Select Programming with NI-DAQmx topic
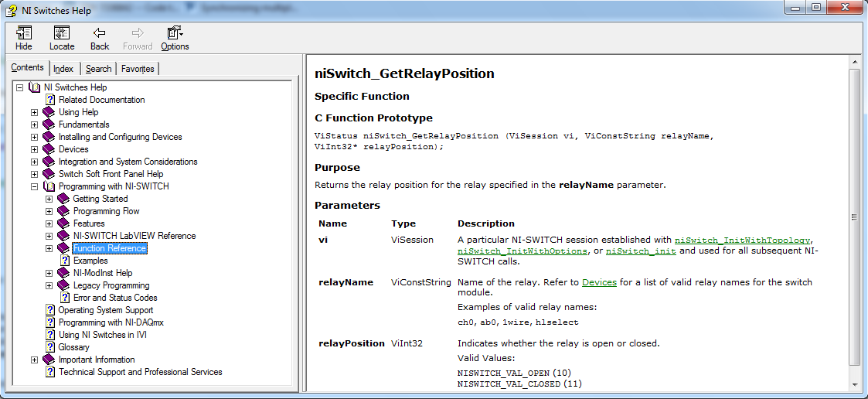The height and width of the screenshot is (399, 868). [111, 322]
